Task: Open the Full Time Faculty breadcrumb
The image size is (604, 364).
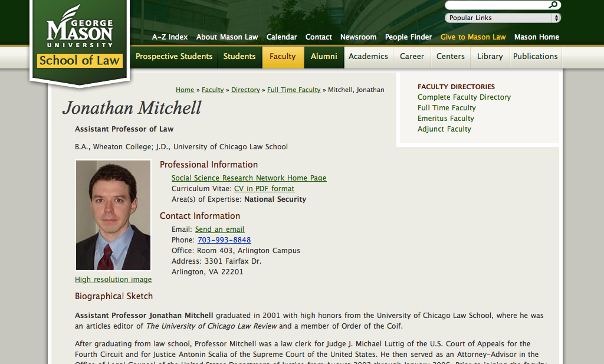Action: coord(294,90)
